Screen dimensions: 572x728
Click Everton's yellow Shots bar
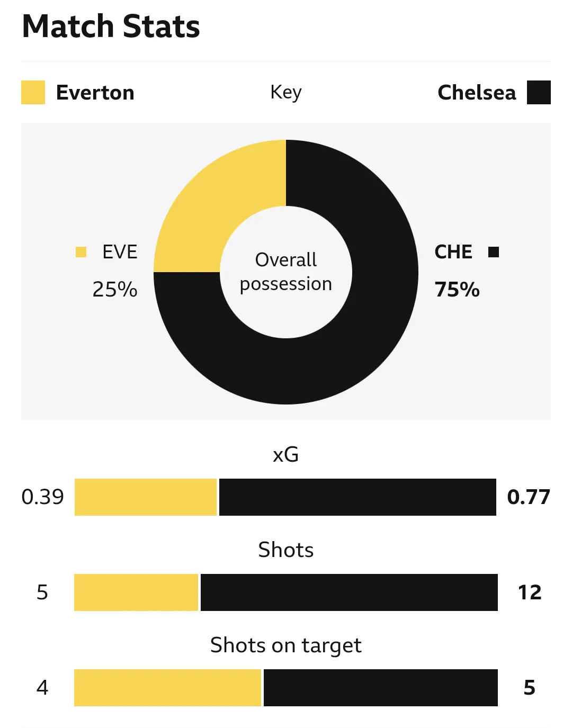coord(136,592)
